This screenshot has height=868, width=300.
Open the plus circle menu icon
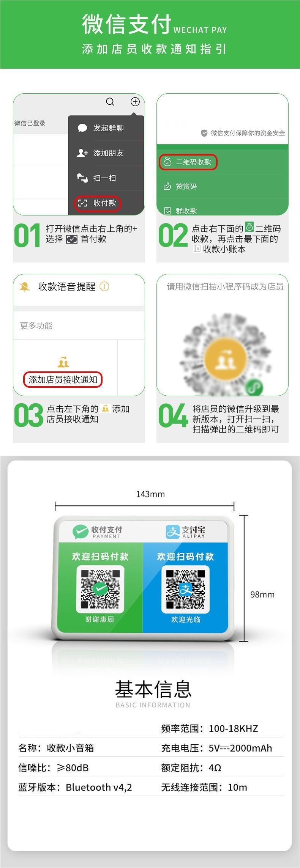click(x=135, y=102)
